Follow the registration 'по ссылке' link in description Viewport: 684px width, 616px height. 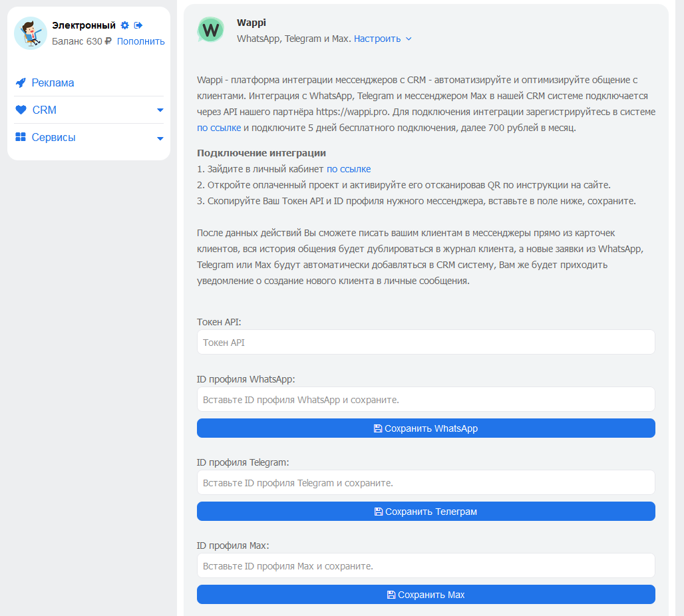219,128
